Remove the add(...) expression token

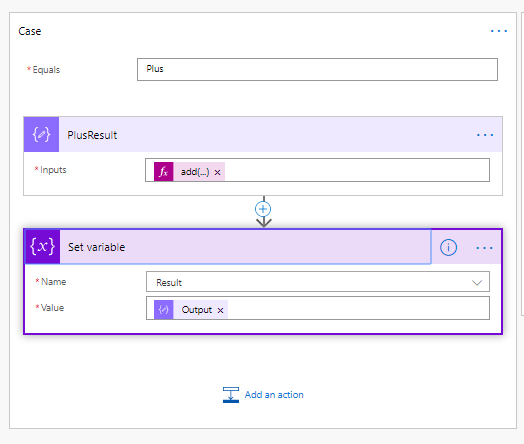click(218, 172)
